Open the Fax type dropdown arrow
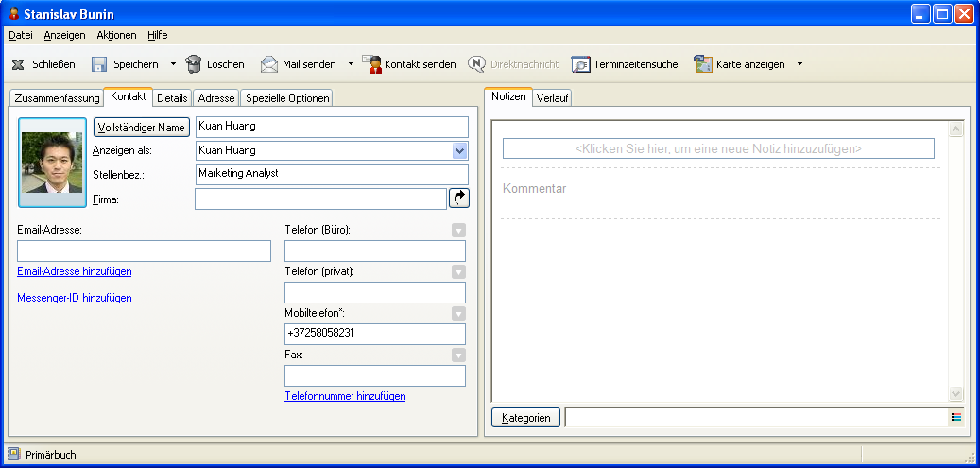This screenshot has height=468, width=980. pos(458,355)
